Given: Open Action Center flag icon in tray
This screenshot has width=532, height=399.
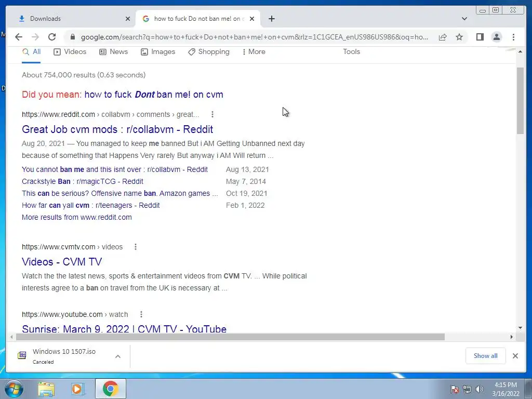Looking at the screenshot, I should tap(455, 389).
